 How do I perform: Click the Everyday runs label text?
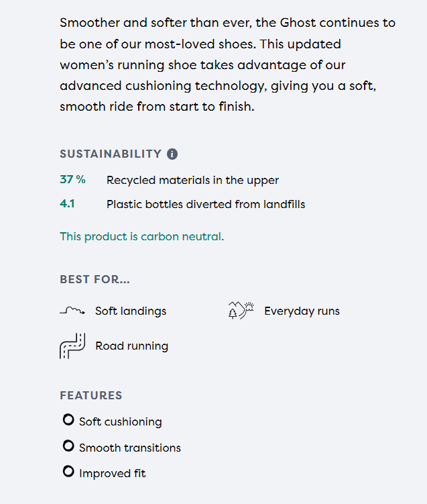point(302,311)
